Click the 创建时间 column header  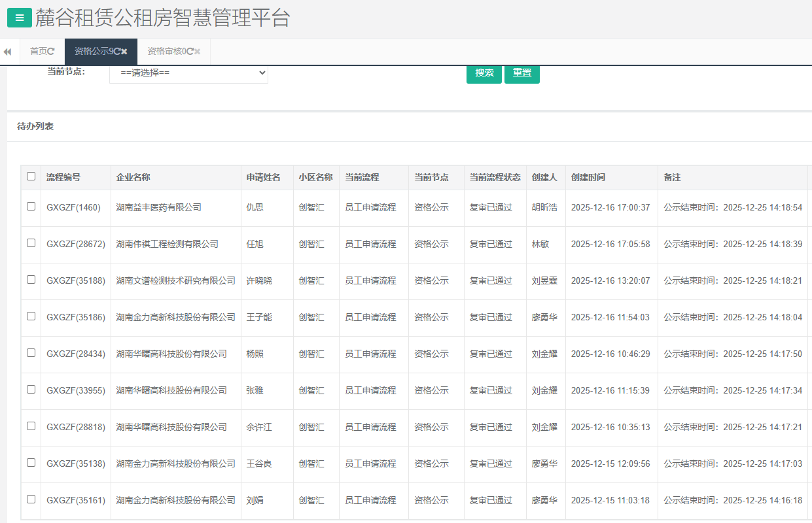tap(588, 177)
